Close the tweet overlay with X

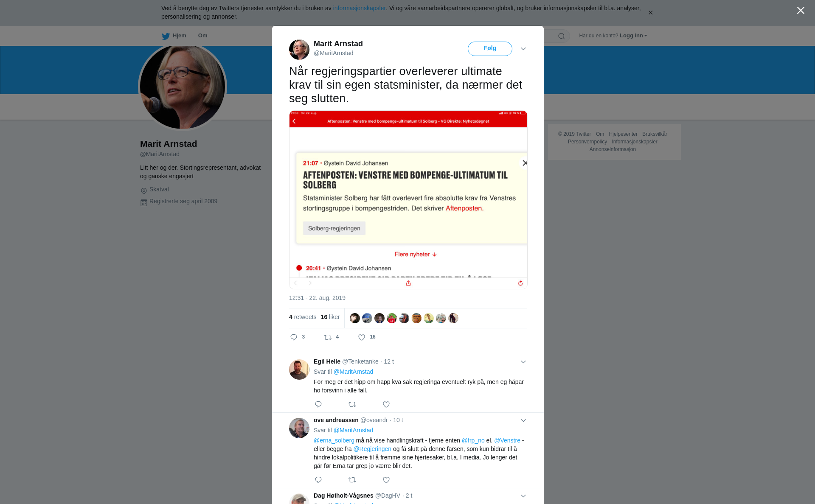[x=801, y=11]
